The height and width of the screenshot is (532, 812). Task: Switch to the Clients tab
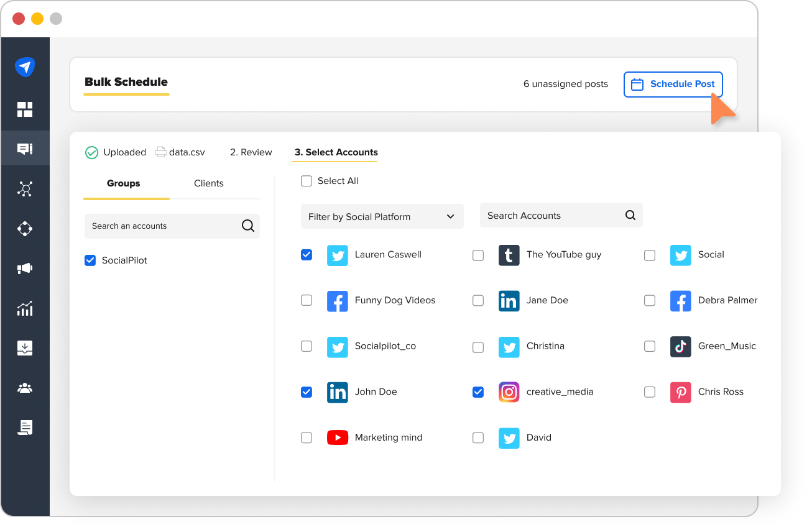(209, 183)
